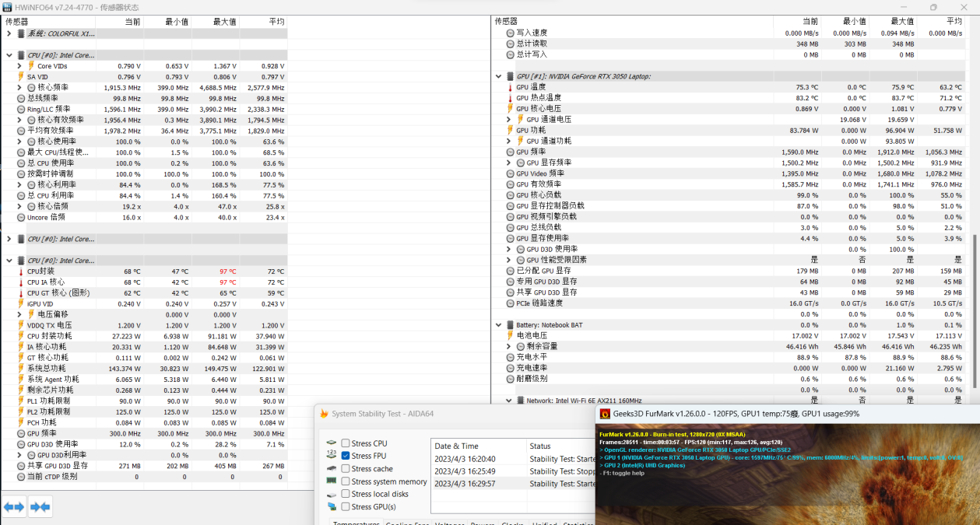The height and width of the screenshot is (525, 980).
Task: Click the 最大值 column header on left panel
Action: pos(223,22)
